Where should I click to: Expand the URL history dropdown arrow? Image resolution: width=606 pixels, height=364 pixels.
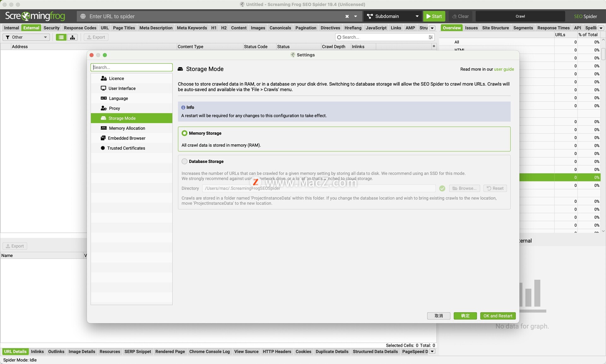(355, 16)
